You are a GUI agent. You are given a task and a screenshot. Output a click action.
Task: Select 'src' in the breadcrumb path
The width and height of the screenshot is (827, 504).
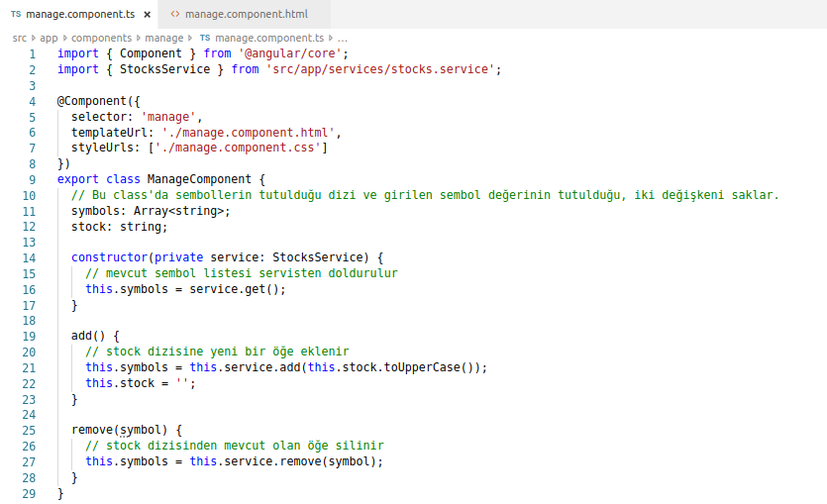[x=20, y=38]
